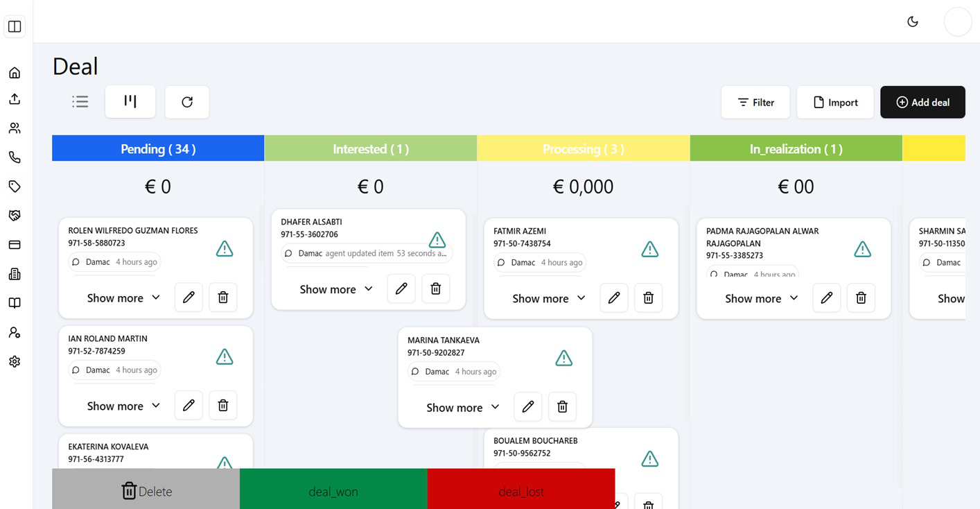
Task: Refresh the deals board
Action: click(187, 102)
